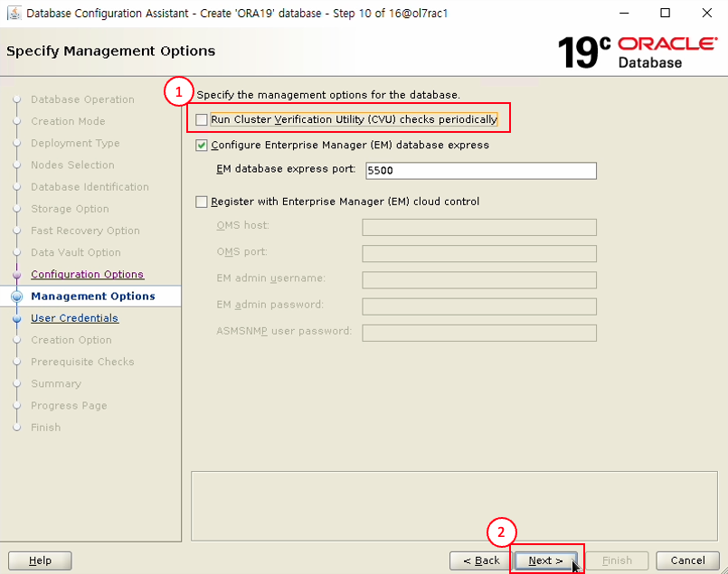Check Register with Enterprise Manager cloud control
728x574 pixels.
click(201, 202)
